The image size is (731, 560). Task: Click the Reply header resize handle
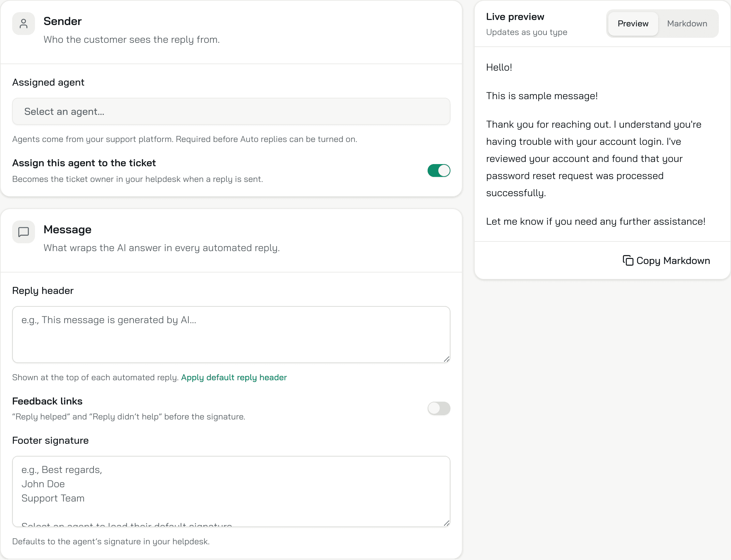(447, 359)
